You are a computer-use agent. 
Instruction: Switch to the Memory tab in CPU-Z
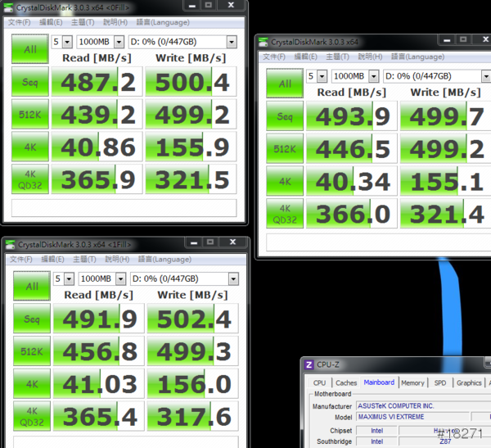pos(412,382)
